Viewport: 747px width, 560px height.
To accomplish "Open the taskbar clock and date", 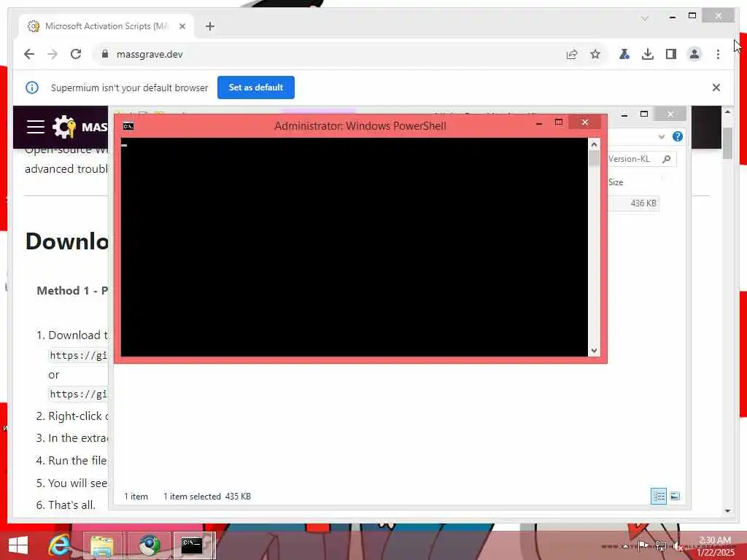I will click(715, 546).
